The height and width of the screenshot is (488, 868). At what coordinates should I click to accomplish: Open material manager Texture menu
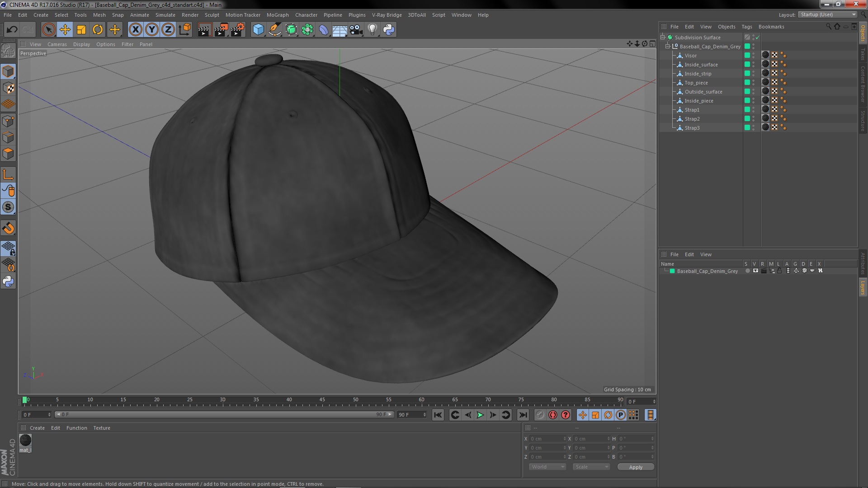click(102, 428)
